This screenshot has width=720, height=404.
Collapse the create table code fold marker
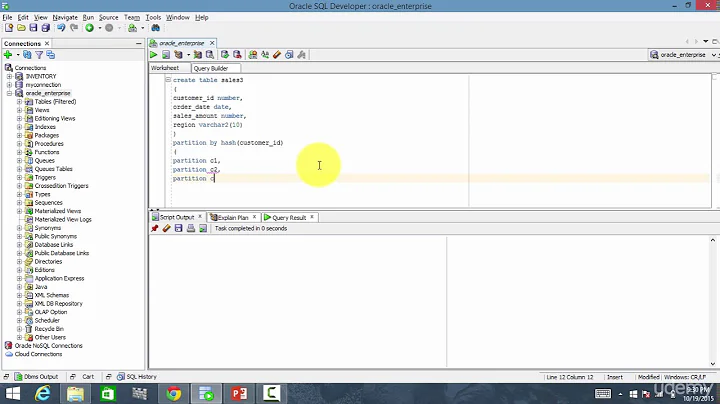point(168,79)
